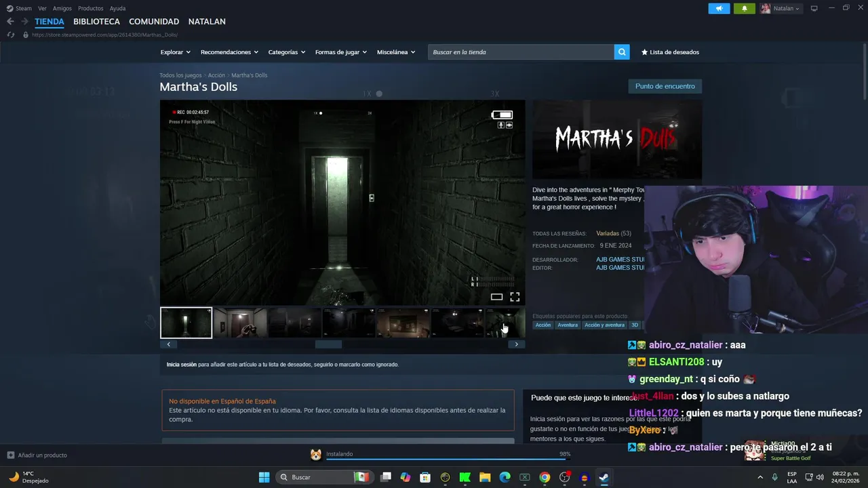Open the Windows Start menu
The image size is (868, 488).
pos(264,477)
